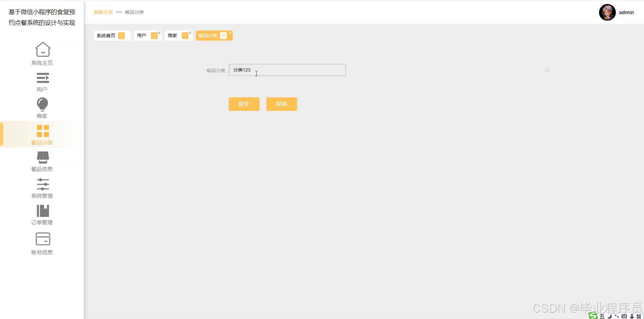The height and width of the screenshot is (319, 644).
Task: Toggle the 五 Wubi input mode
Action: pyautogui.click(x=602, y=316)
